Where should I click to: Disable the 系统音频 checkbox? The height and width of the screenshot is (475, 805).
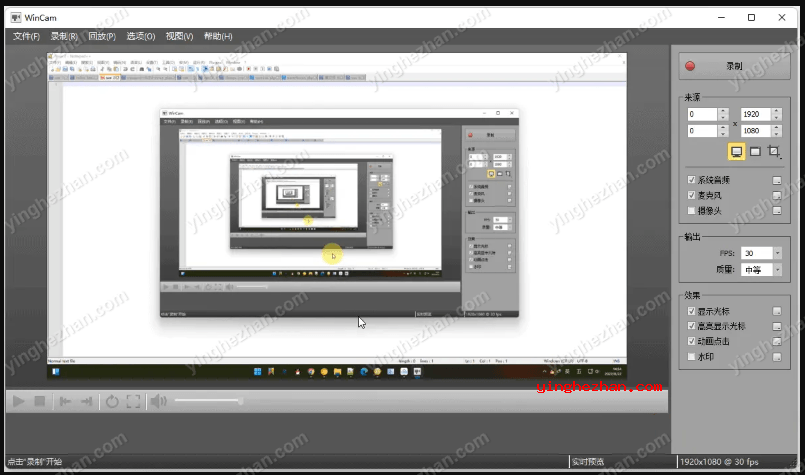point(692,180)
